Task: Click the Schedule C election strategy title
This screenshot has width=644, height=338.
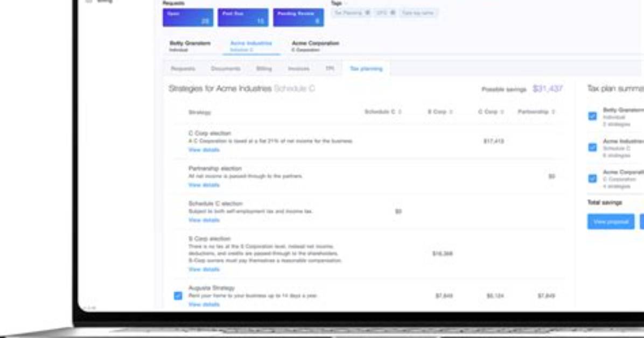Action: [215, 203]
